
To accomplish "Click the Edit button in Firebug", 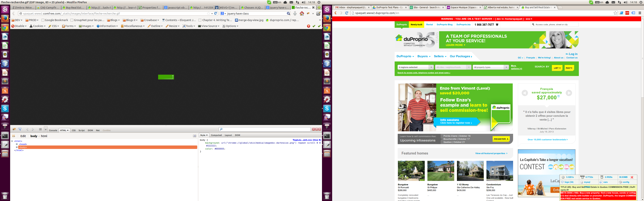I will [x=23, y=136].
